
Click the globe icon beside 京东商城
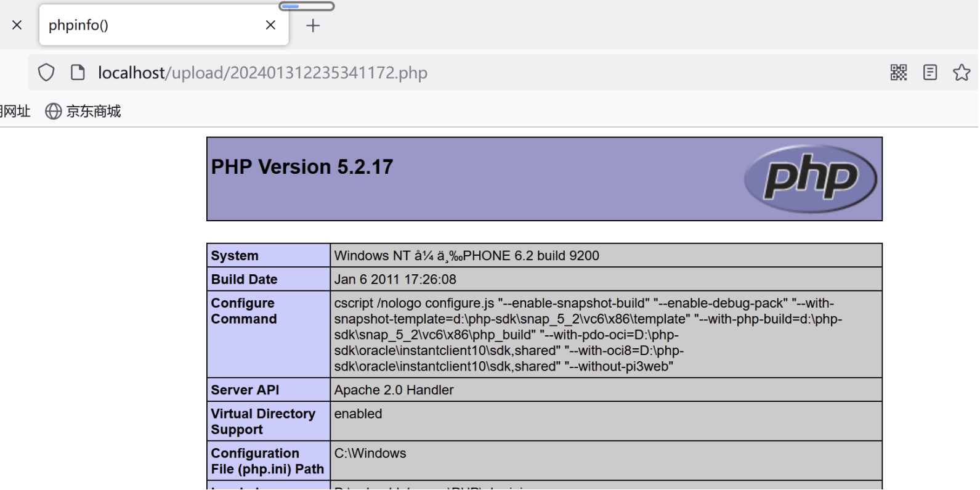tap(54, 111)
